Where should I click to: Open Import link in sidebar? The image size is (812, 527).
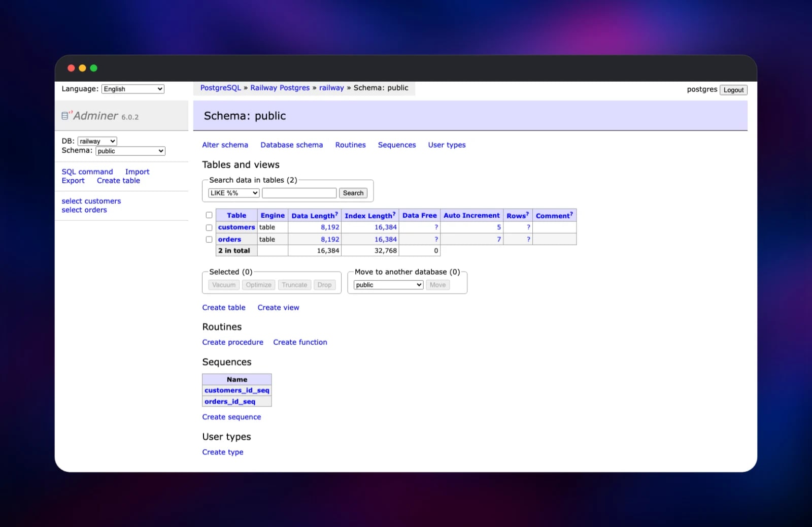[137, 172]
